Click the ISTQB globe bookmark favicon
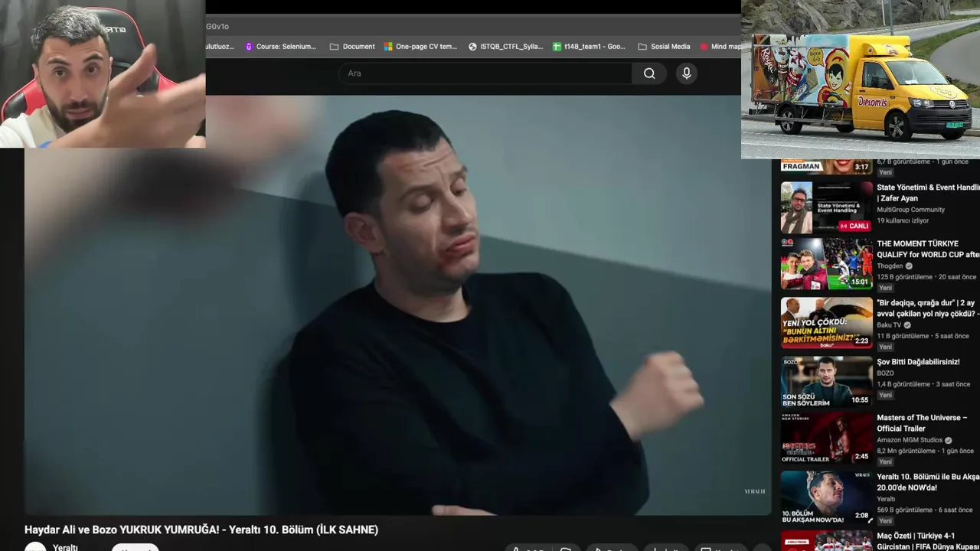The height and width of the screenshot is (551, 980). 472,47
